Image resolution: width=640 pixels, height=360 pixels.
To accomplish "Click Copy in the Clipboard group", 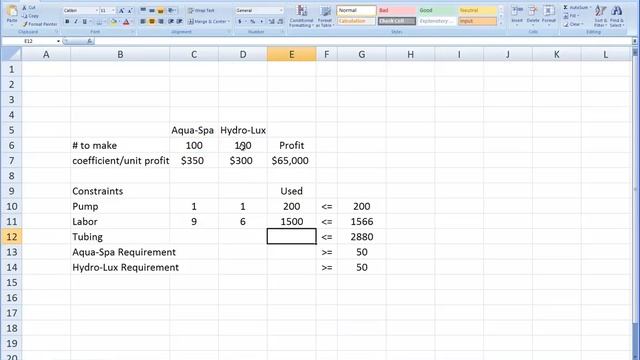I will [x=30, y=16].
